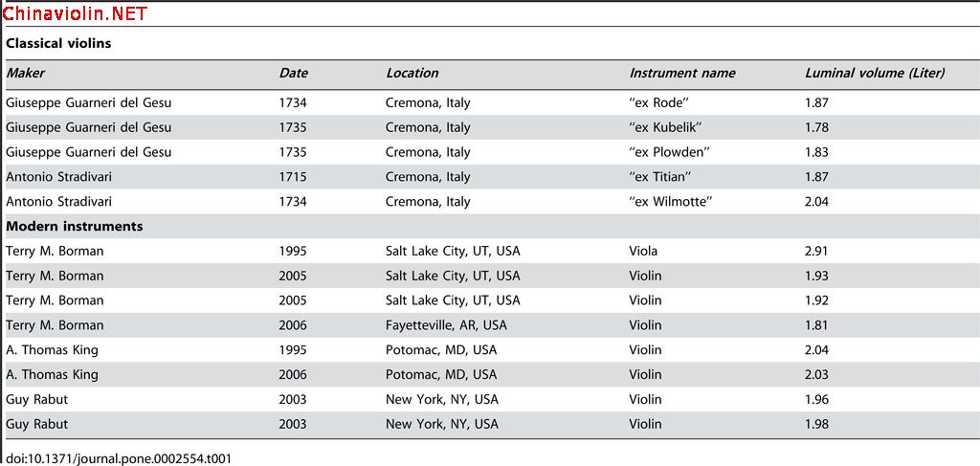The width and height of the screenshot is (980, 466).
Task: Select the Date column header
Action: (293, 73)
